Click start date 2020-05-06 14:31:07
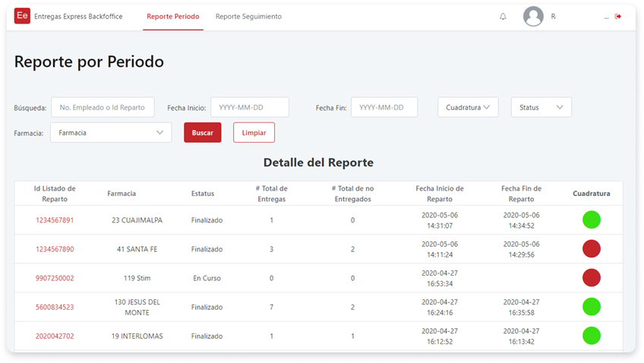The height and width of the screenshot is (363, 644). [x=440, y=220]
